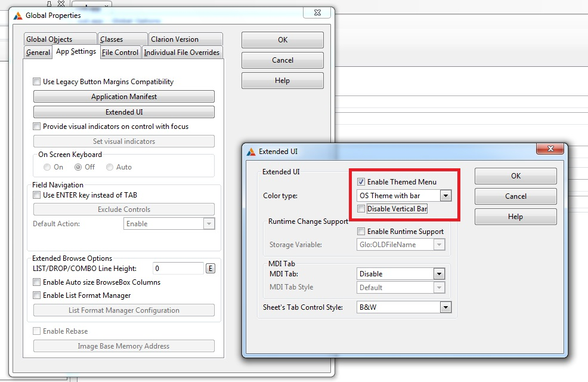Viewport: 588px width, 382px height.
Task: Click OK in Extended UI dialog
Action: point(515,176)
